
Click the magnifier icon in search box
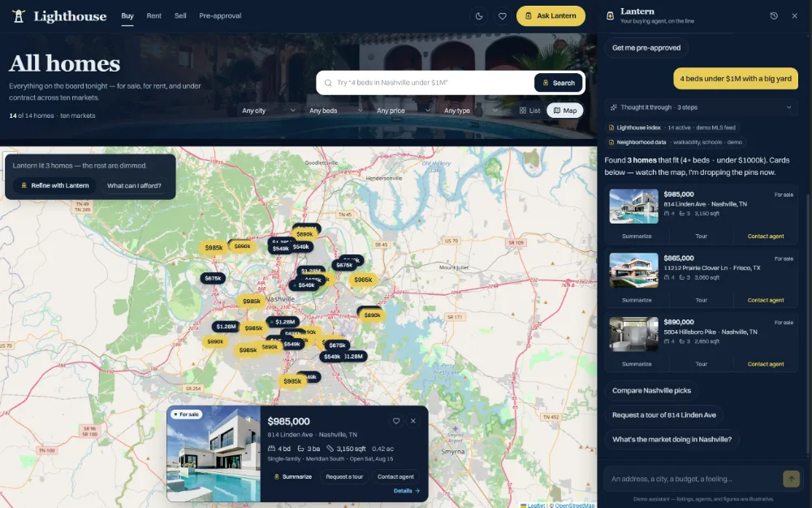point(328,83)
